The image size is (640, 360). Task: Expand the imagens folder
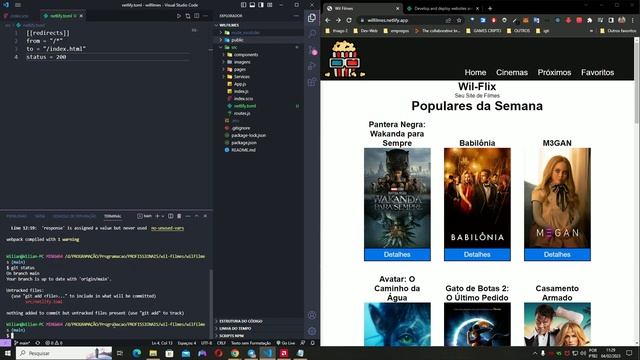[260, 62]
